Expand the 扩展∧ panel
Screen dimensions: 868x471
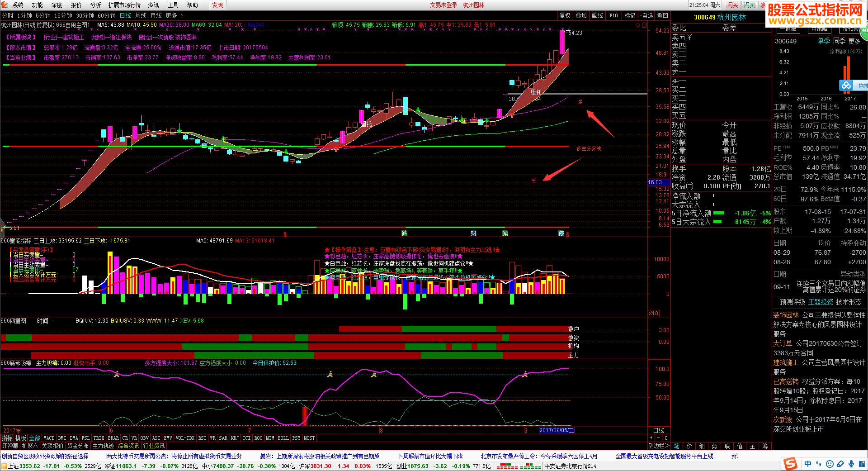pyautogui.click(x=30, y=446)
